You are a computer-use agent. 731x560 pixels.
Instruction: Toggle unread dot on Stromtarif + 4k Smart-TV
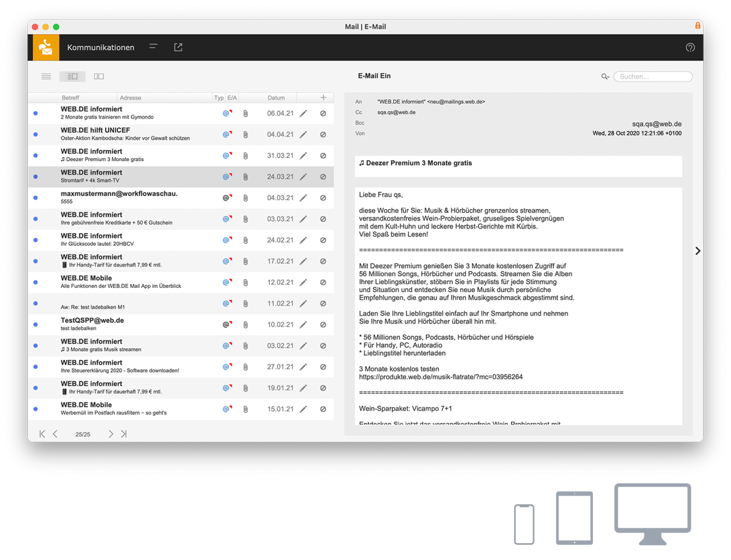[x=35, y=177]
